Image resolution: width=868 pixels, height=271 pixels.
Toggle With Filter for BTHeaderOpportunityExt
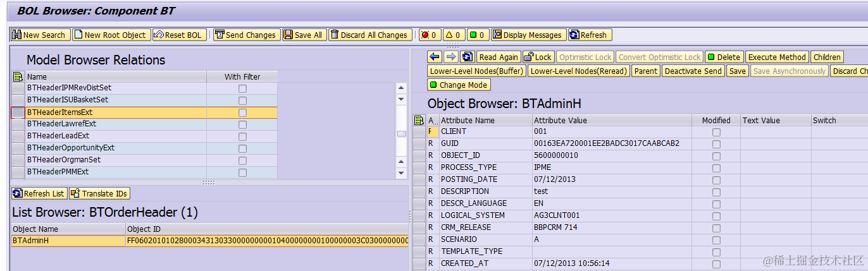242,148
